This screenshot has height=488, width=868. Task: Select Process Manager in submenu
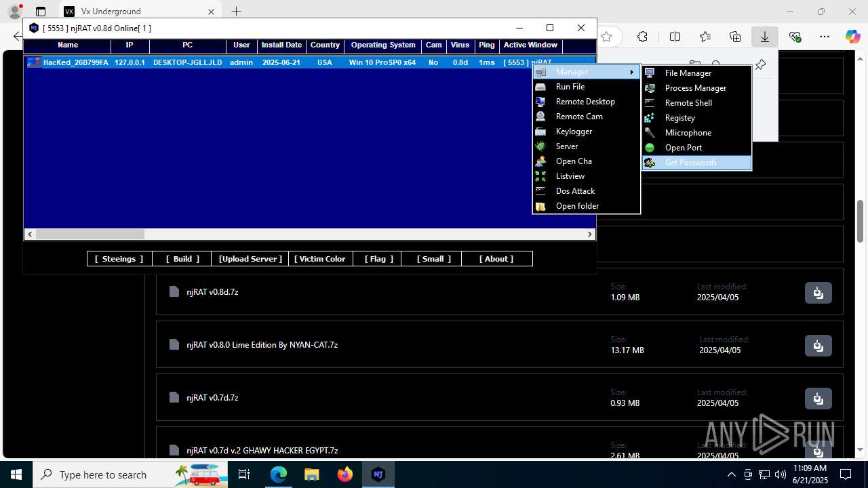pos(696,88)
